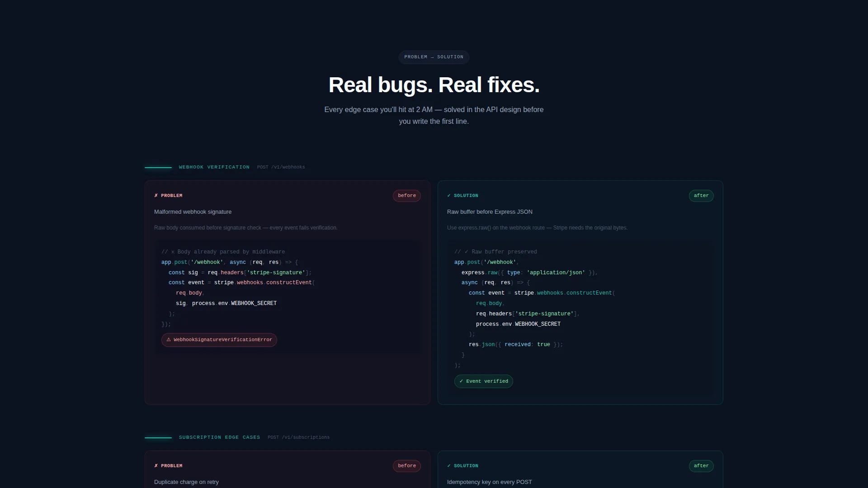
Task: Click the comment '// ✓ Raw buffer preserved'
Action: (x=496, y=252)
